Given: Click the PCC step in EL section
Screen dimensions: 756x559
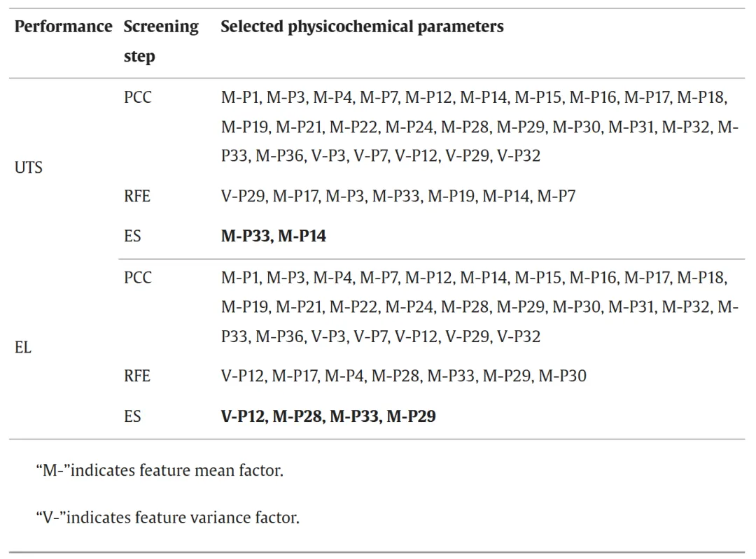Looking at the screenshot, I should coord(137,278).
